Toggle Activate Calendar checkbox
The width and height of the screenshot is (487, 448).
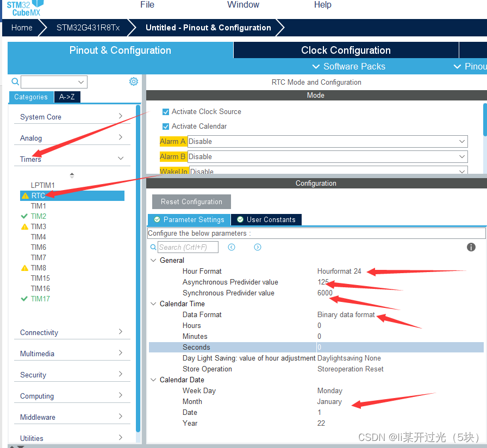coord(166,127)
